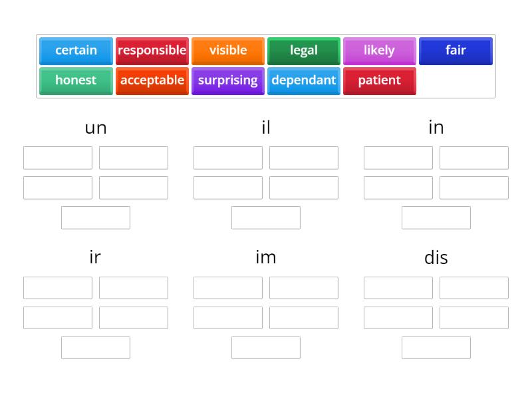Viewport: 532px width, 399px height.
Task: Click the bottom centered box under "il"
Action: click(265, 217)
